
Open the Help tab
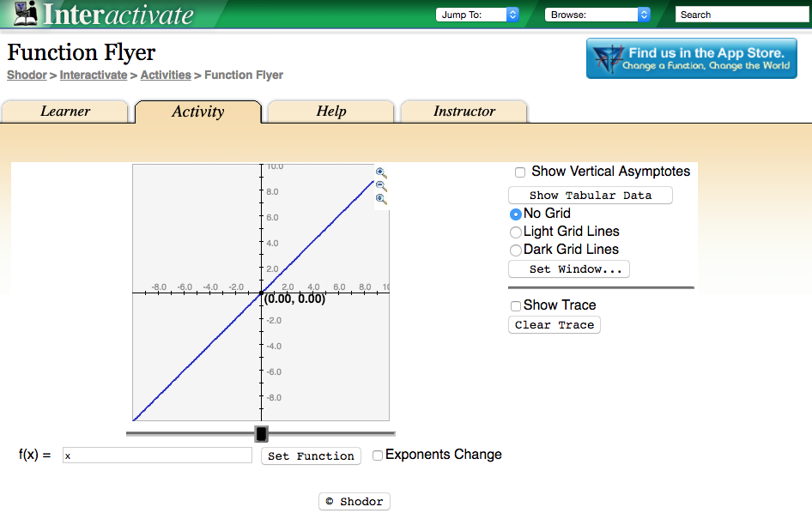pyautogui.click(x=330, y=112)
